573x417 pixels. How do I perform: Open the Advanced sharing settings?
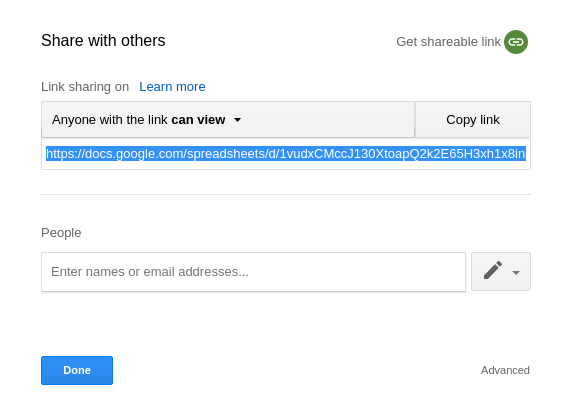[x=505, y=370]
